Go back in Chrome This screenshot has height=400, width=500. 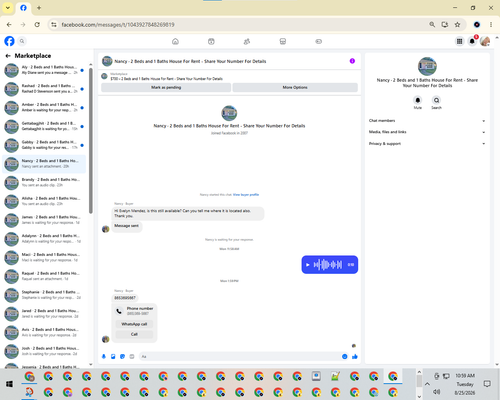pyautogui.click(x=9, y=25)
